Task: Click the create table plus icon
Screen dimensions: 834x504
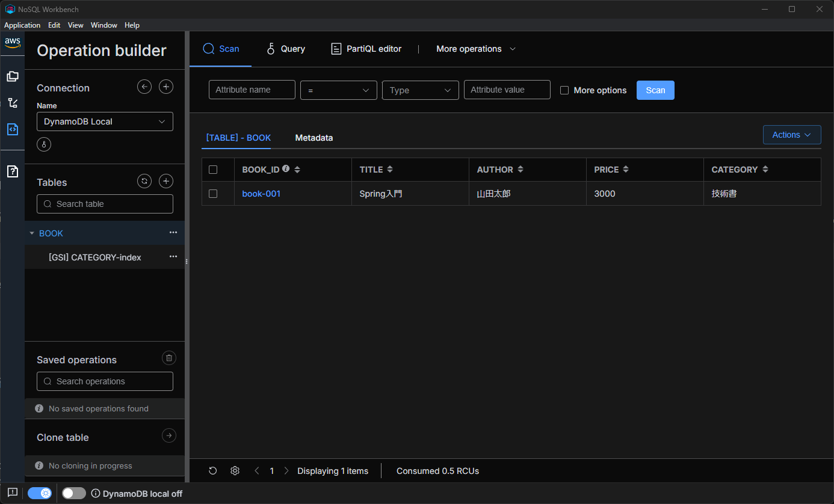Action: tap(166, 181)
